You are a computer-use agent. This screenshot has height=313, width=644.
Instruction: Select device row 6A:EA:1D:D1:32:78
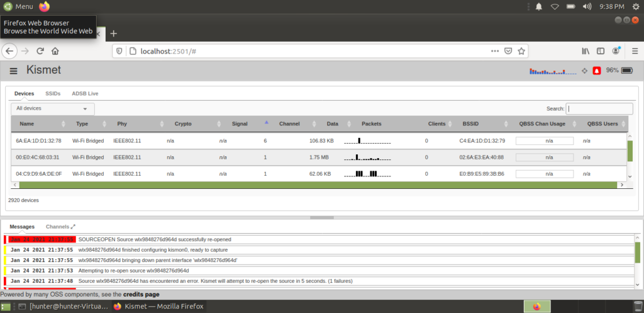[x=319, y=140]
